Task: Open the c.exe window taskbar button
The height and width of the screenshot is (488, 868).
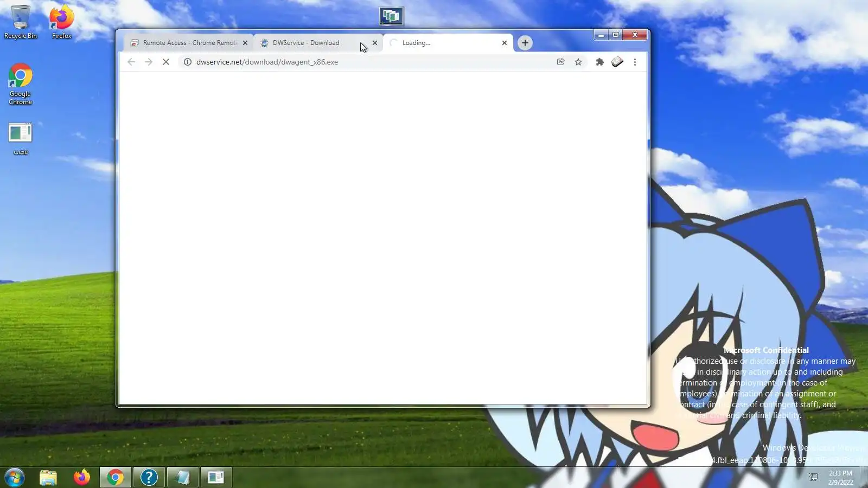Action: click(x=216, y=477)
